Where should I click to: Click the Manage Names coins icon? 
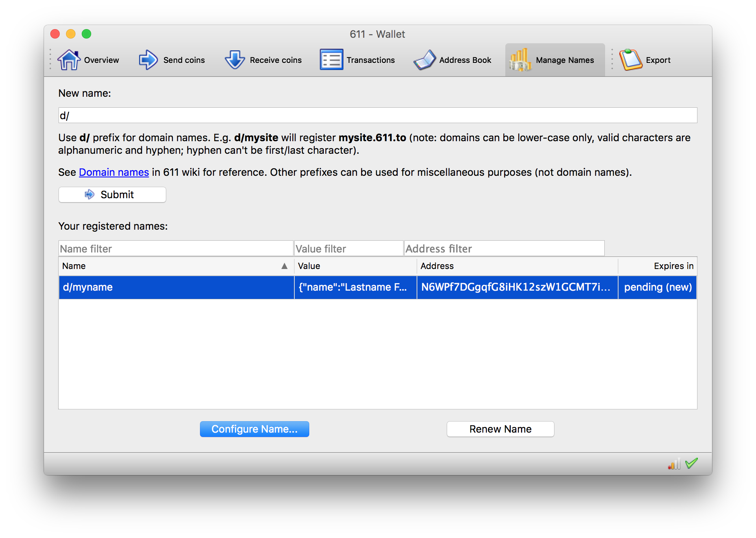[520, 60]
